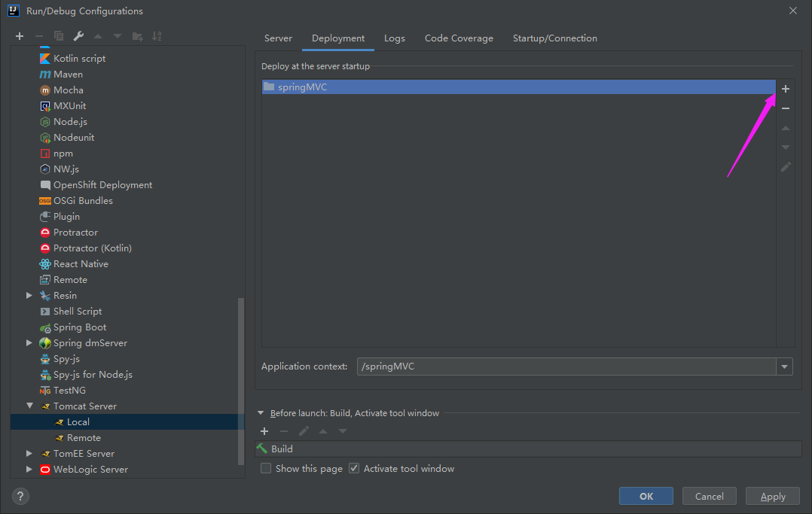Uncheck Activate tool window checkbox
The height and width of the screenshot is (514, 812).
354,468
